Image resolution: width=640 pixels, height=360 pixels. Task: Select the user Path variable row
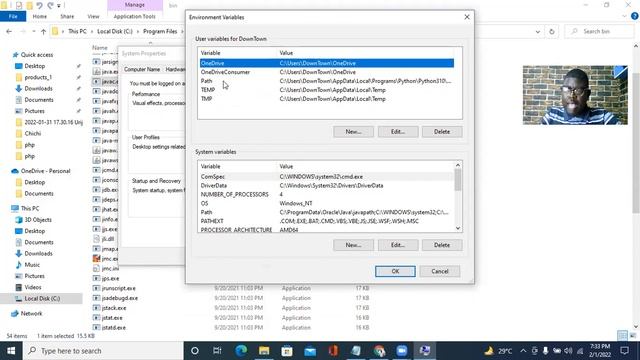tap(327, 81)
